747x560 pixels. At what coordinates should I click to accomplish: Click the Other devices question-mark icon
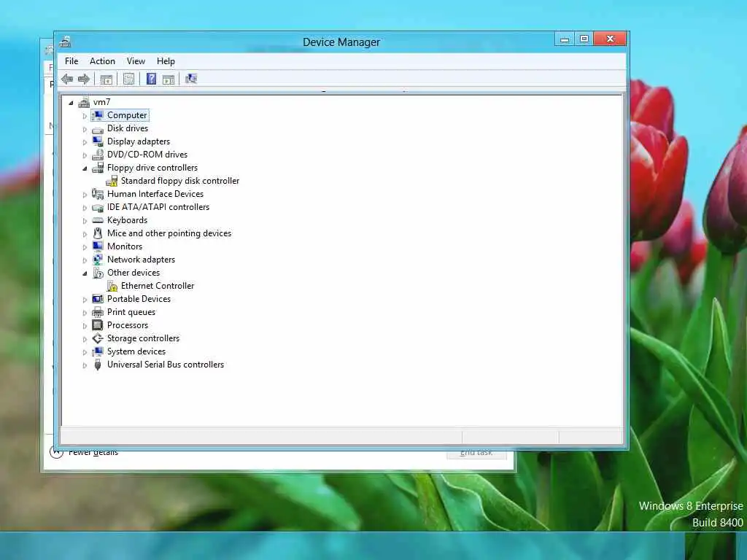pos(98,273)
